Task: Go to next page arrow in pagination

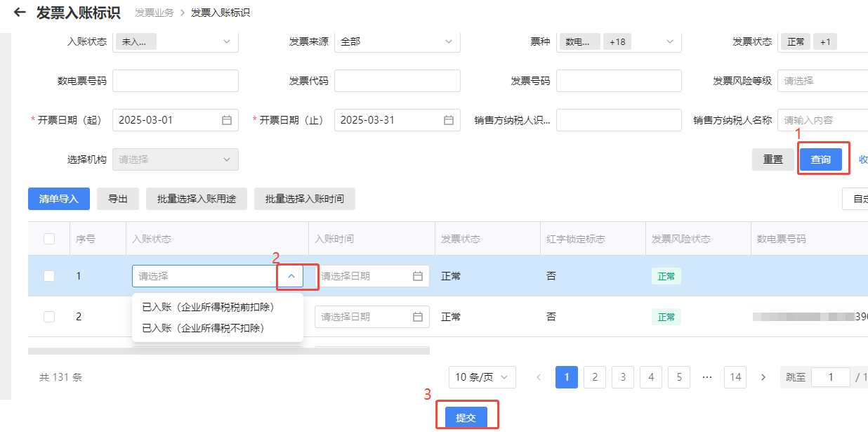Action: pyautogui.click(x=763, y=377)
